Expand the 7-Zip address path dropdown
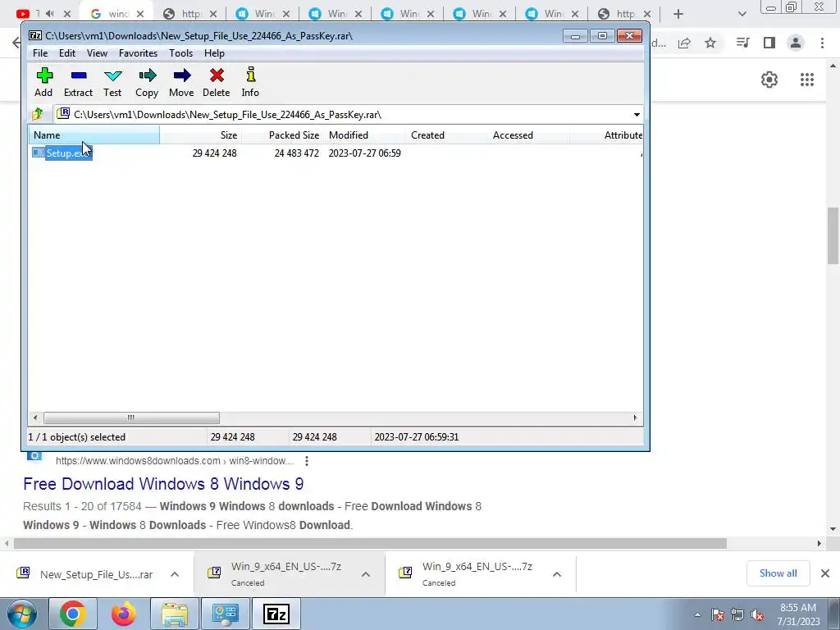840x630 pixels. pyautogui.click(x=637, y=115)
